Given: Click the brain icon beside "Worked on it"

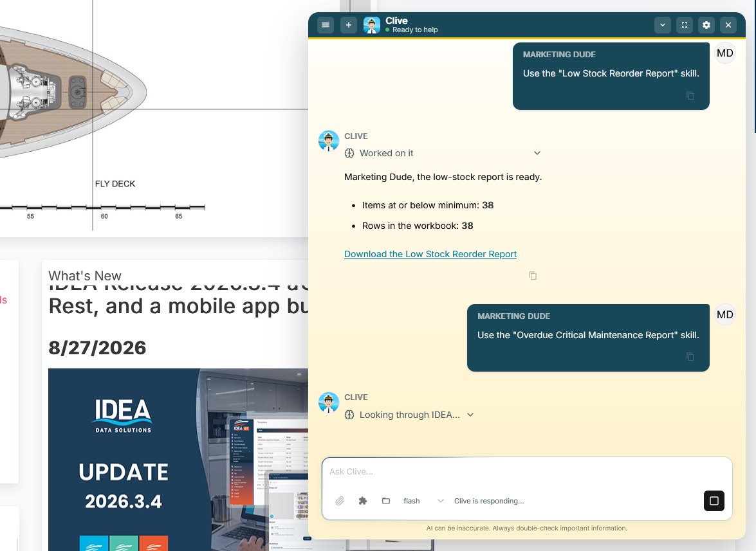Looking at the screenshot, I should click(349, 153).
